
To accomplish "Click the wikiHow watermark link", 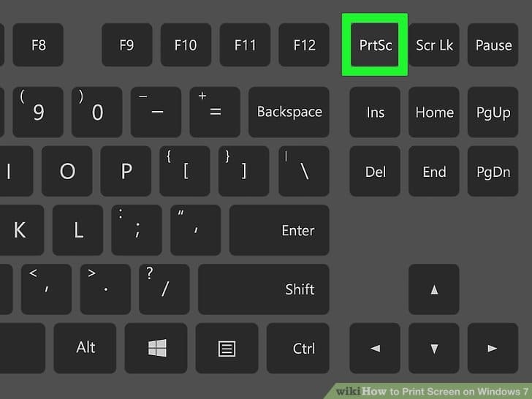I will click(432, 392).
